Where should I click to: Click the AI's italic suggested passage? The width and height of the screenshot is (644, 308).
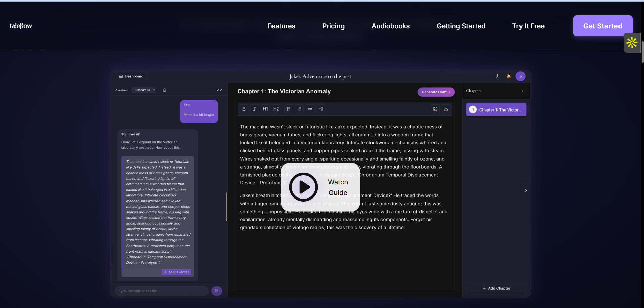pos(158,212)
